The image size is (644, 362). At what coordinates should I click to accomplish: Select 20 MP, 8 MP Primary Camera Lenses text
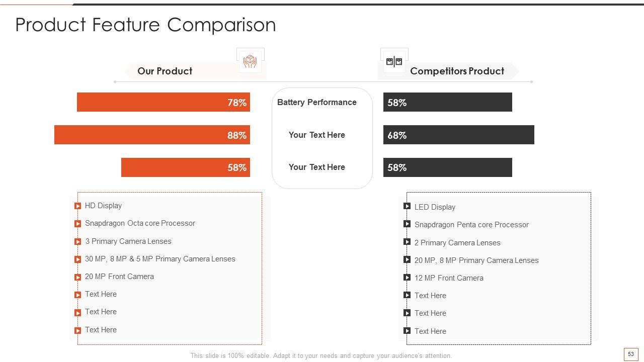(x=476, y=260)
